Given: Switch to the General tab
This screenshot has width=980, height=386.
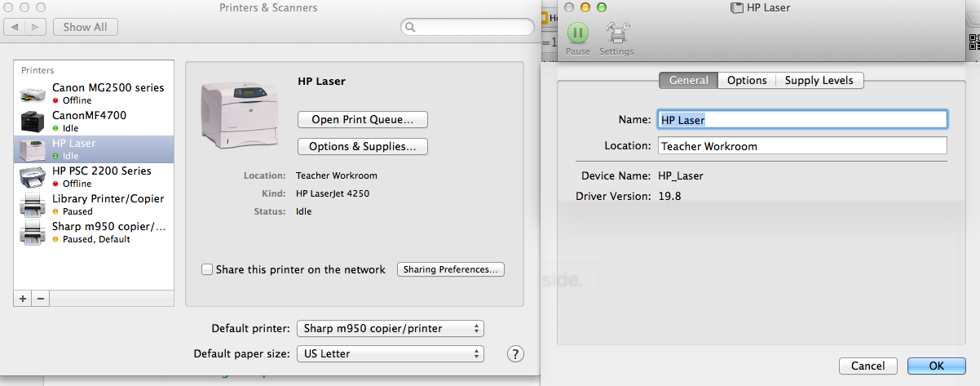Looking at the screenshot, I should (689, 80).
